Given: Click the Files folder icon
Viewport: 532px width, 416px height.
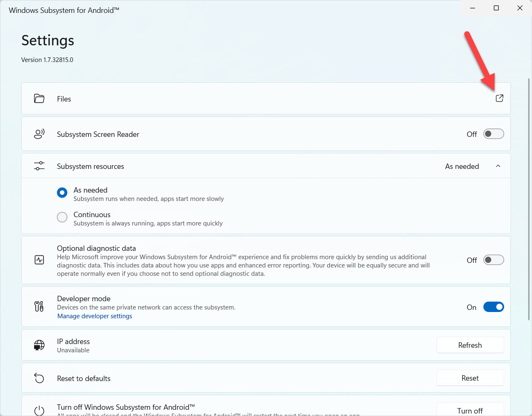Looking at the screenshot, I should 39,99.
